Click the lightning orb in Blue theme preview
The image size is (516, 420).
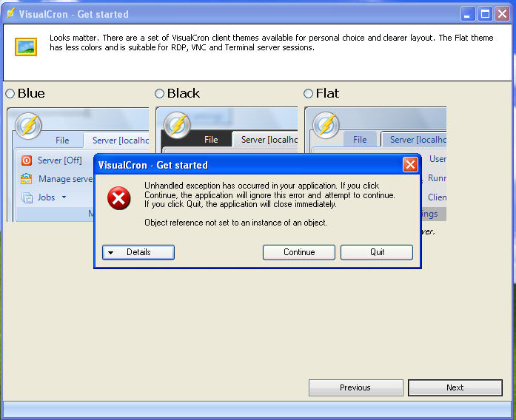pyautogui.click(x=28, y=126)
